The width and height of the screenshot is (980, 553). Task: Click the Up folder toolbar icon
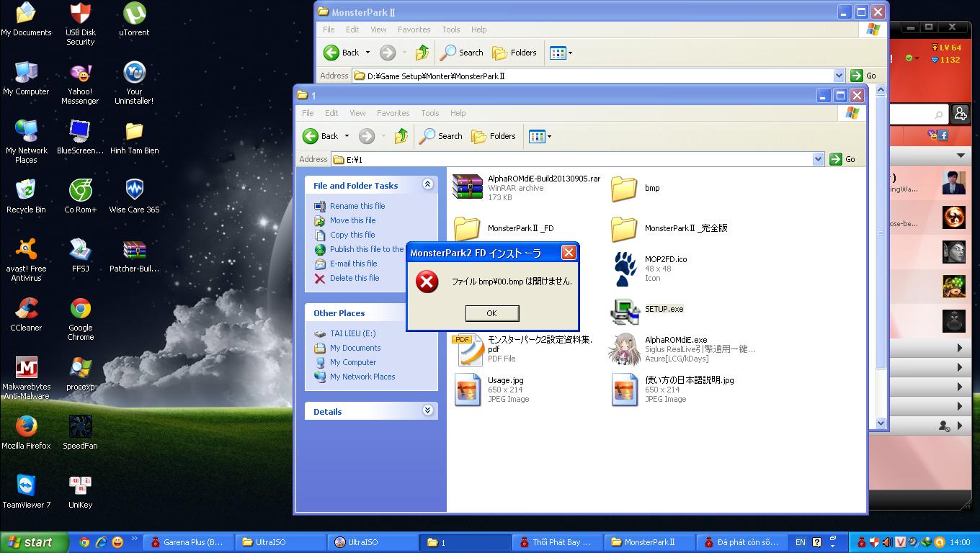401,136
